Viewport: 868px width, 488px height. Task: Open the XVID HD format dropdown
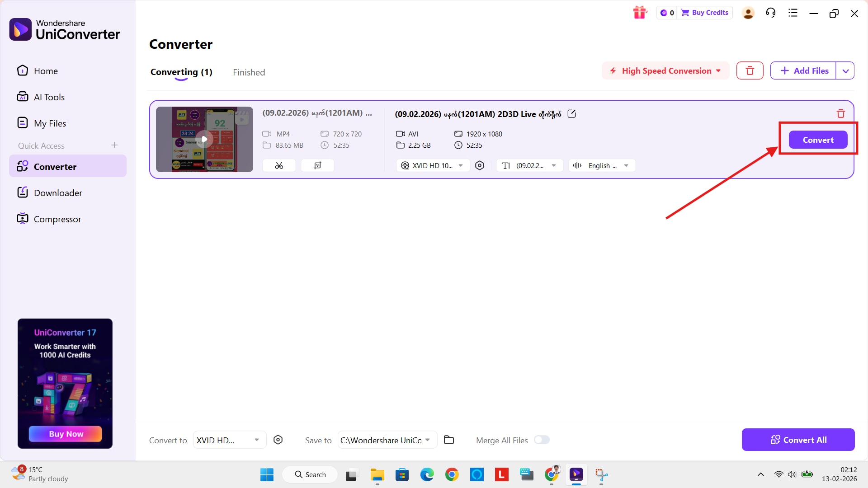(x=432, y=165)
